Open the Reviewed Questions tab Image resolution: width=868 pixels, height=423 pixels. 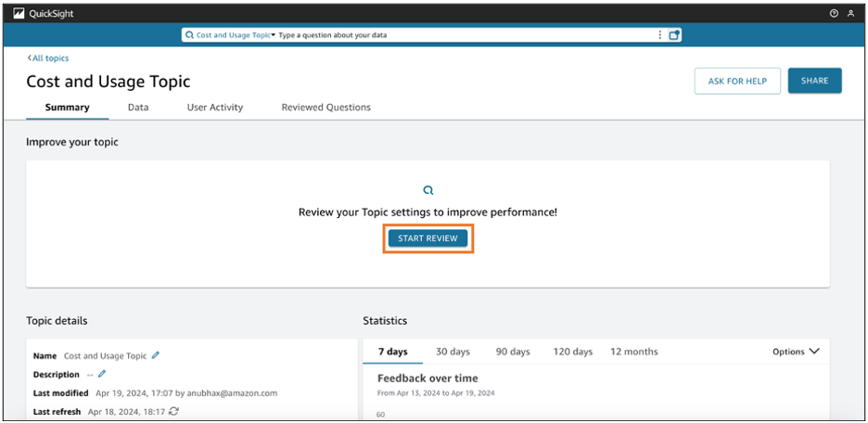pos(326,108)
